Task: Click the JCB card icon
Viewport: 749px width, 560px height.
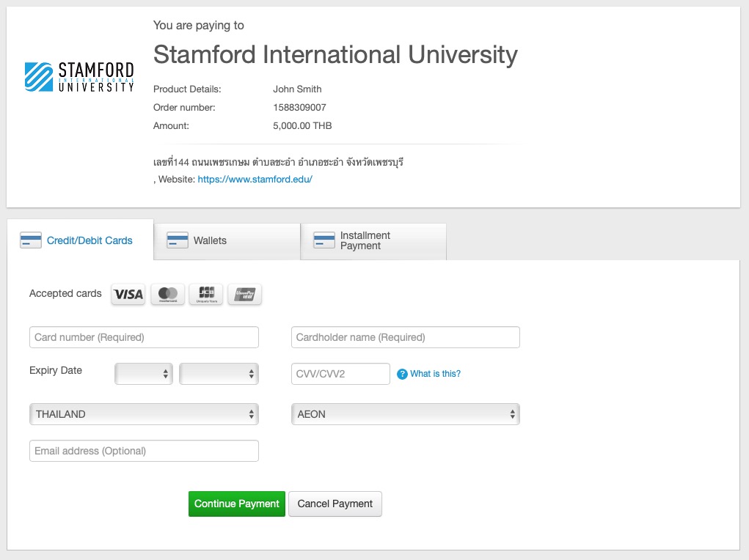Action: [206, 294]
